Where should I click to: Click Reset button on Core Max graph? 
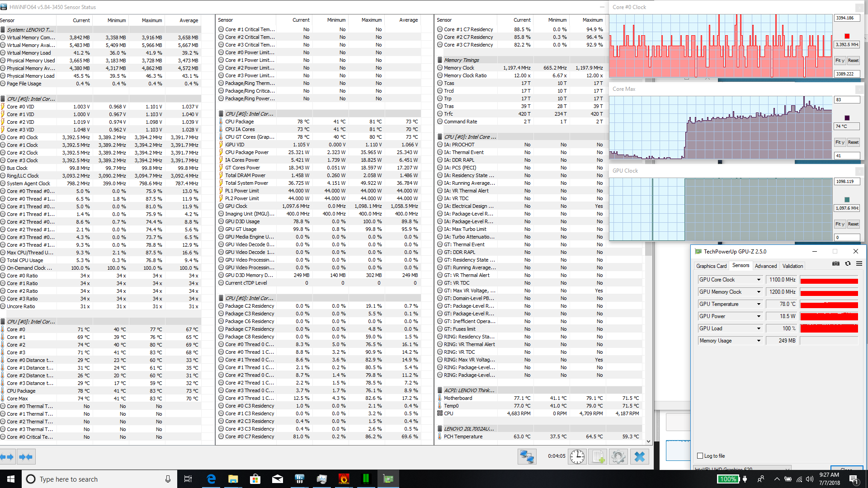tap(853, 142)
